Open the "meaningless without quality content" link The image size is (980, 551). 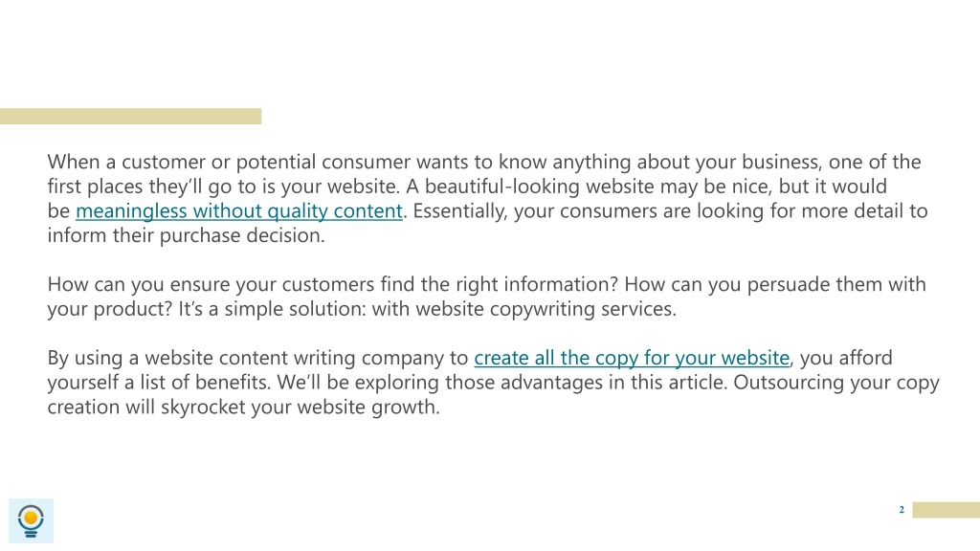(x=239, y=211)
